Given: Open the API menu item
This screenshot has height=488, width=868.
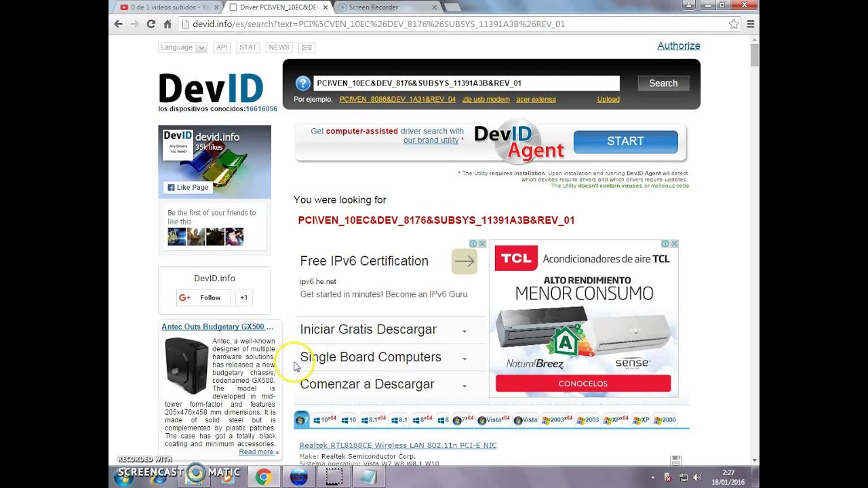Looking at the screenshot, I should click(x=221, y=47).
